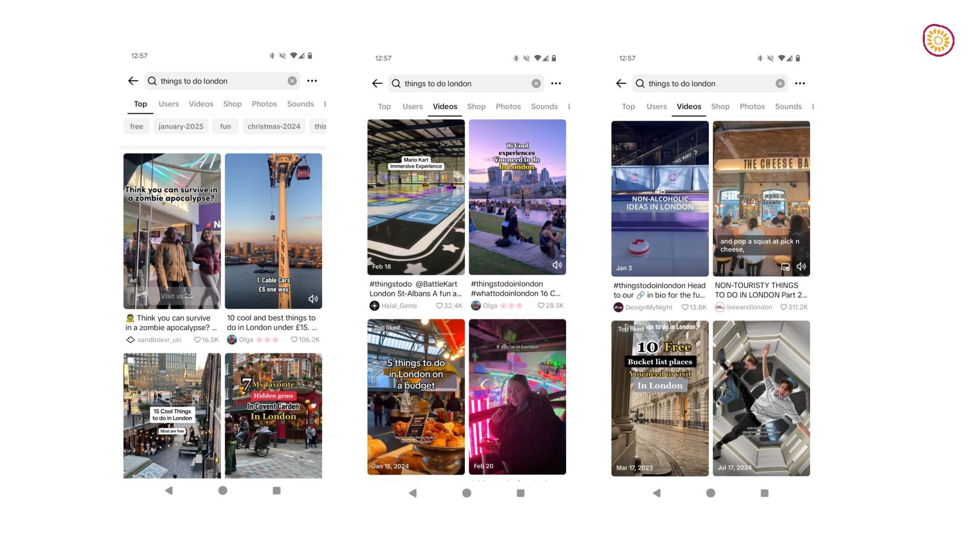Viewport: 980px width, 551px height.
Task: Open DesignMyNight profile avatar
Action: coord(618,307)
